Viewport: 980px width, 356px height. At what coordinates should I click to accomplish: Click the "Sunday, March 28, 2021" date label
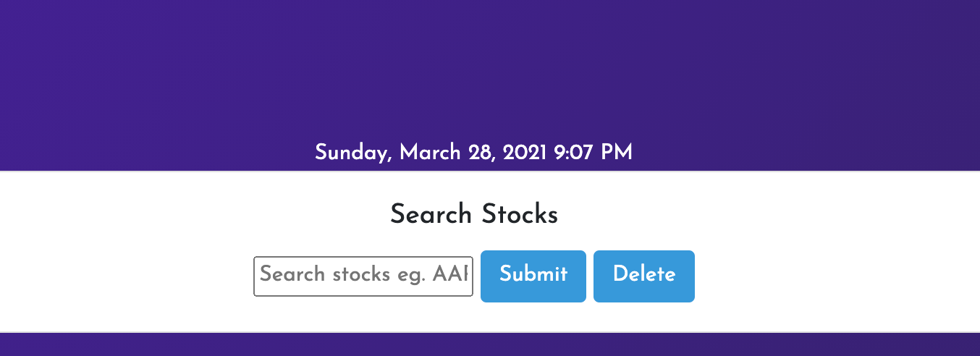coord(431,153)
